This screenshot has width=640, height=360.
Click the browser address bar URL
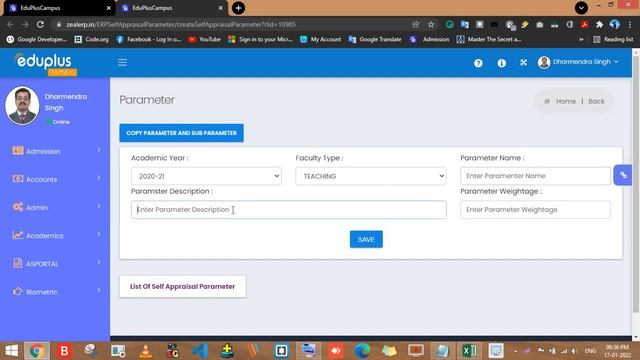pyautogui.click(x=181, y=24)
